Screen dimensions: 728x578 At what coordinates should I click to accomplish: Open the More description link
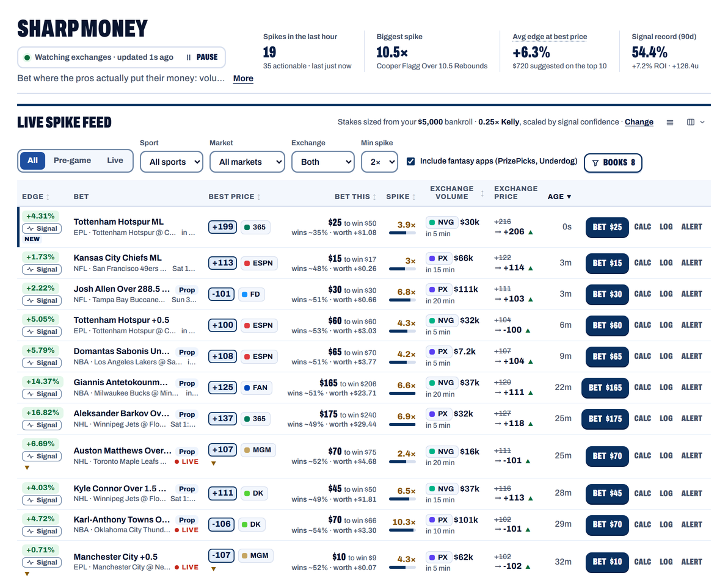(x=243, y=78)
